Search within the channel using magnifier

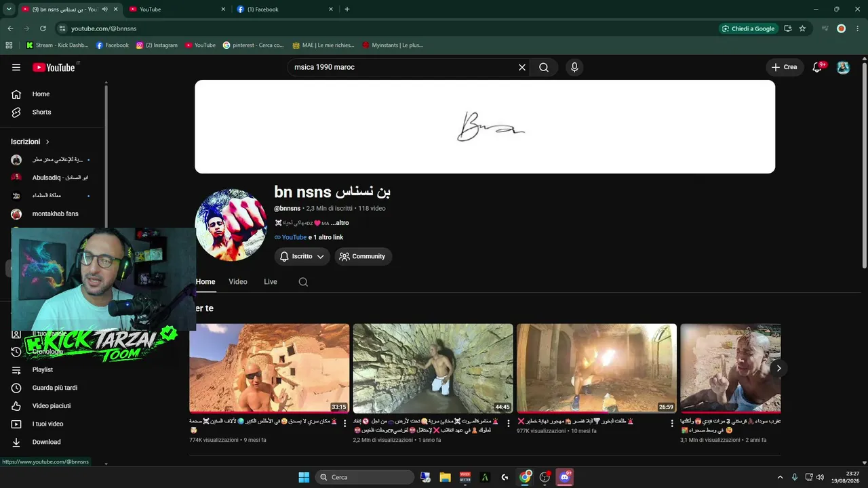pos(303,282)
